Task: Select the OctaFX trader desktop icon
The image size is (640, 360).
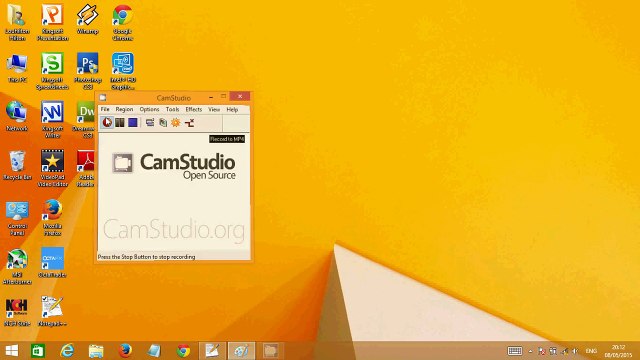Action: [53, 262]
